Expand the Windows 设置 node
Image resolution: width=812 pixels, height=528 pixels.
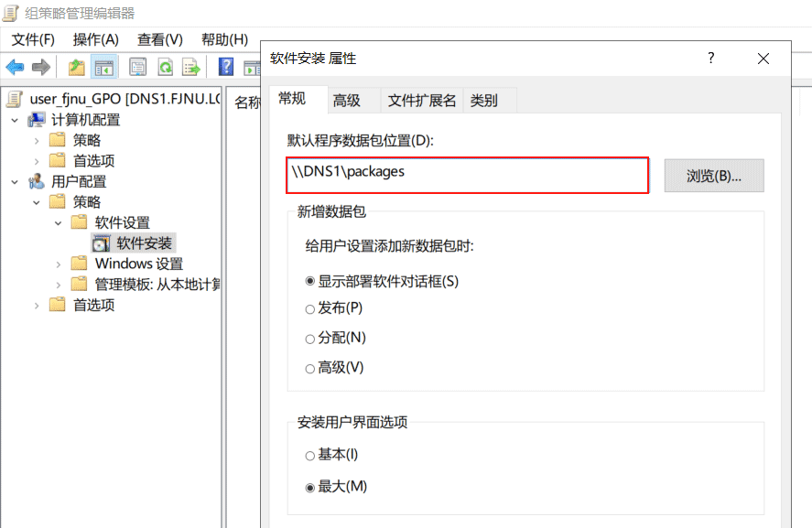point(58,264)
